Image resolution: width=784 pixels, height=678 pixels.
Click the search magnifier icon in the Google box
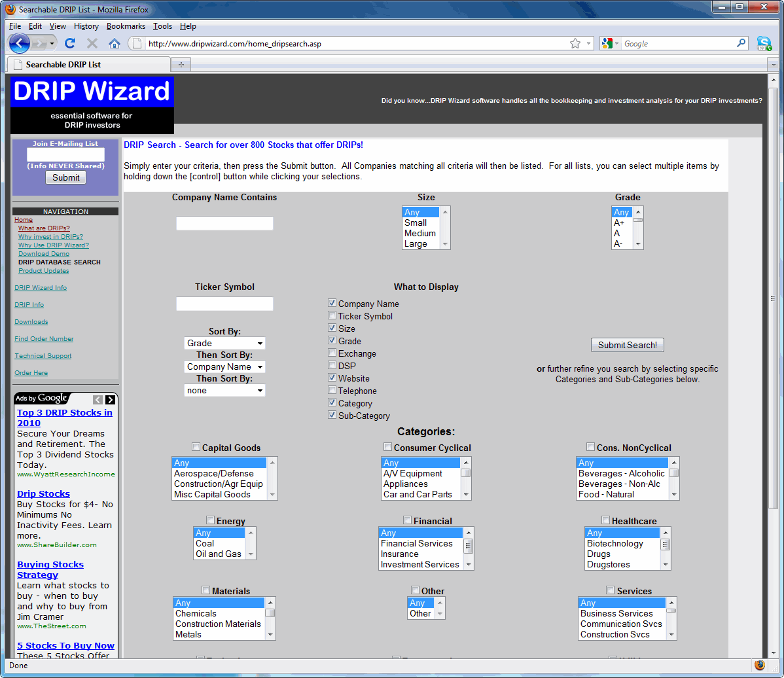tap(741, 44)
